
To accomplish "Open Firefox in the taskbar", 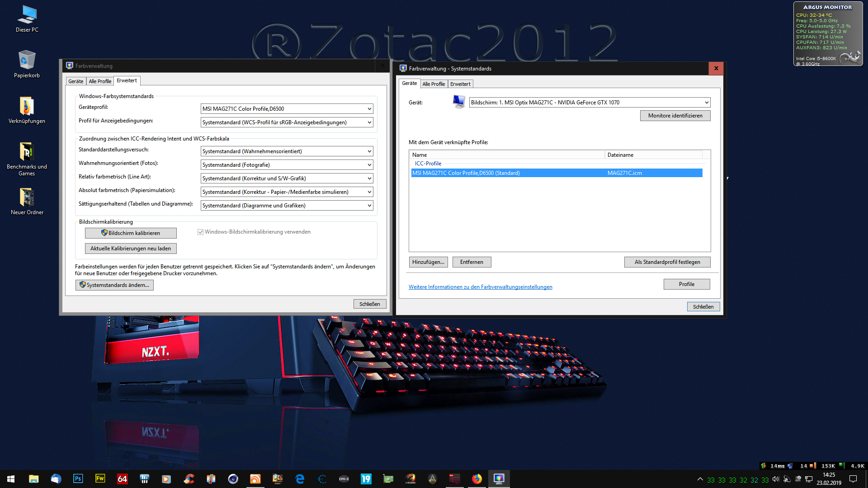I will pyautogui.click(x=476, y=479).
